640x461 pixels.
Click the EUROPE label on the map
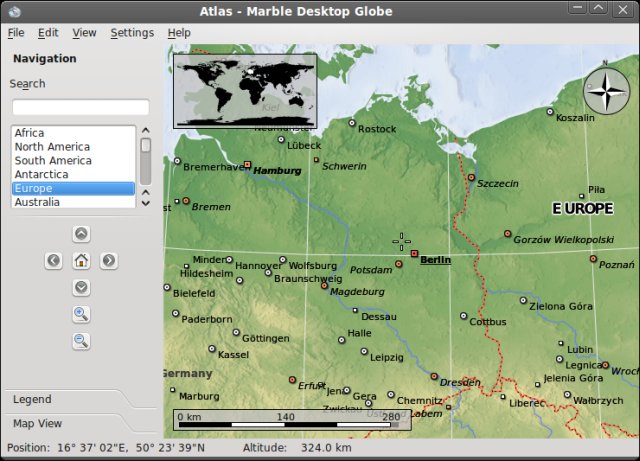pos(582,209)
